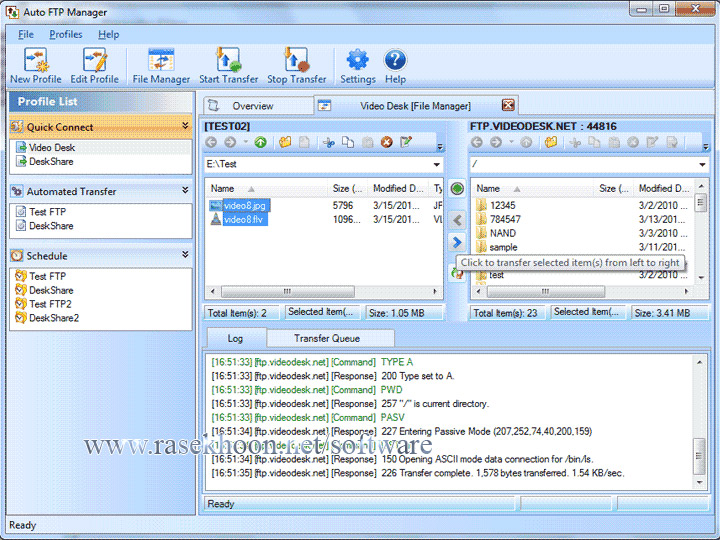Image resolution: width=720 pixels, height=540 pixels.
Task: Transfer selected items from left to right
Action: (x=457, y=242)
